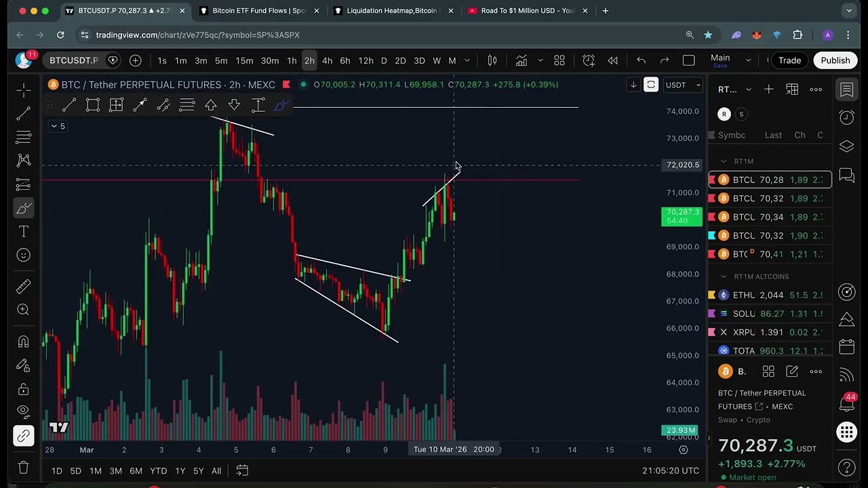The width and height of the screenshot is (868, 488).
Task: Expand the indicator templates dropdown arrow
Action: pyautogui.click(x=540, y=60)
